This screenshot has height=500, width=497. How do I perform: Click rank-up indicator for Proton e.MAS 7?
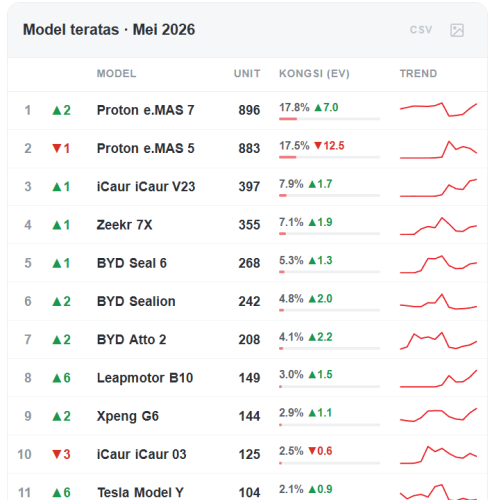click(62, 110)
